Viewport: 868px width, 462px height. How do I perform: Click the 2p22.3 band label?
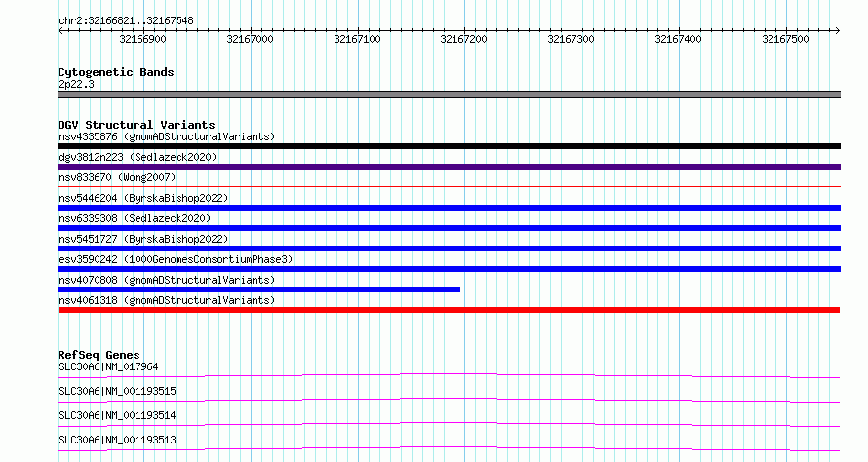pyautogui.click(x=76, y=84)
